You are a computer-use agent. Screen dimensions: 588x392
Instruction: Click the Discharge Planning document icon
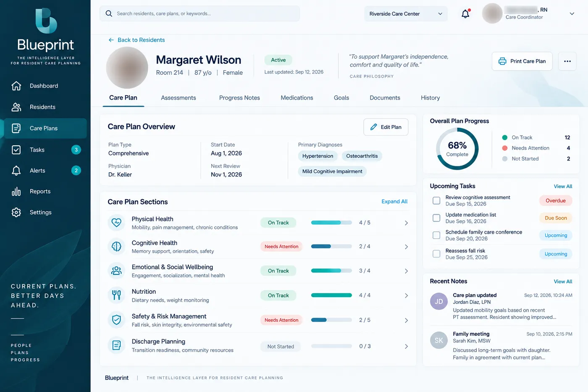click(x=117, y=345)
